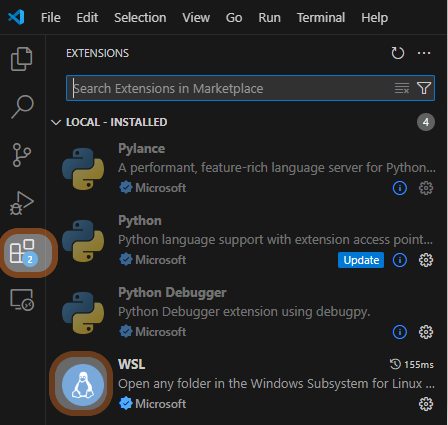Update the Python extension
The image size is (448, 425).
pos(361,260)
